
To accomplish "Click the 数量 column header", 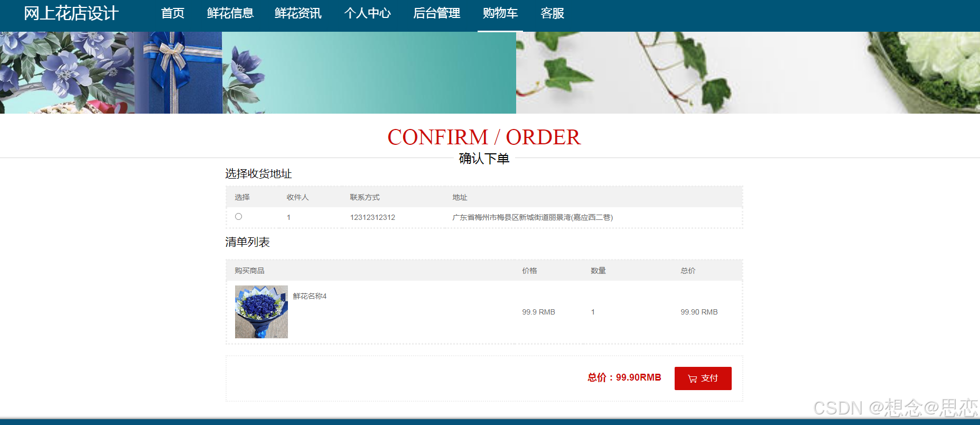I will click(598, 271).
